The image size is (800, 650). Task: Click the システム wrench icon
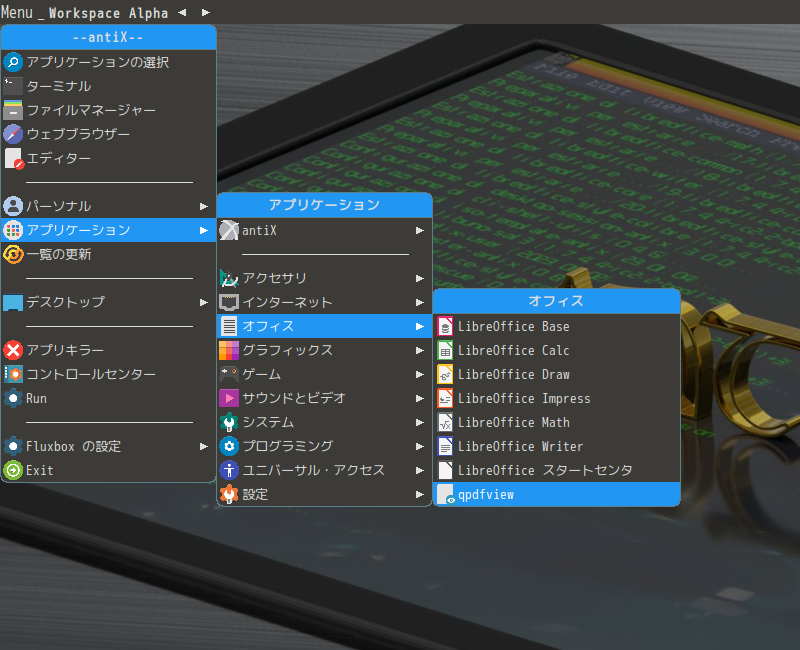click(x=229, y=422)
